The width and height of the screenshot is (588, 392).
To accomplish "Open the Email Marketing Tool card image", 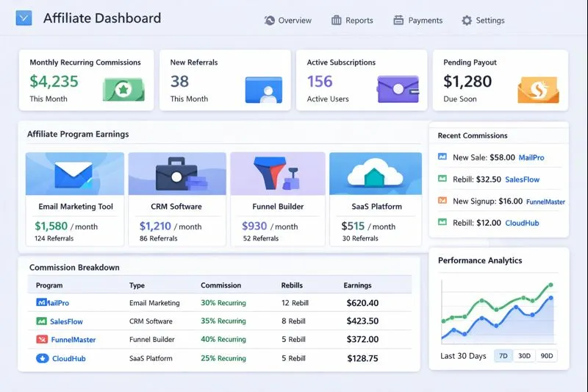I will coord(75,174).
